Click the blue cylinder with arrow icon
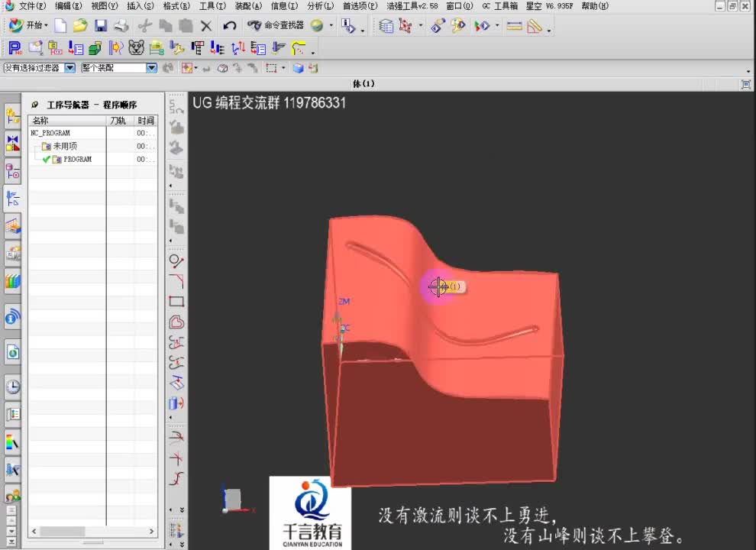Viewport: 756px width, 550px height. coord(176,403)
